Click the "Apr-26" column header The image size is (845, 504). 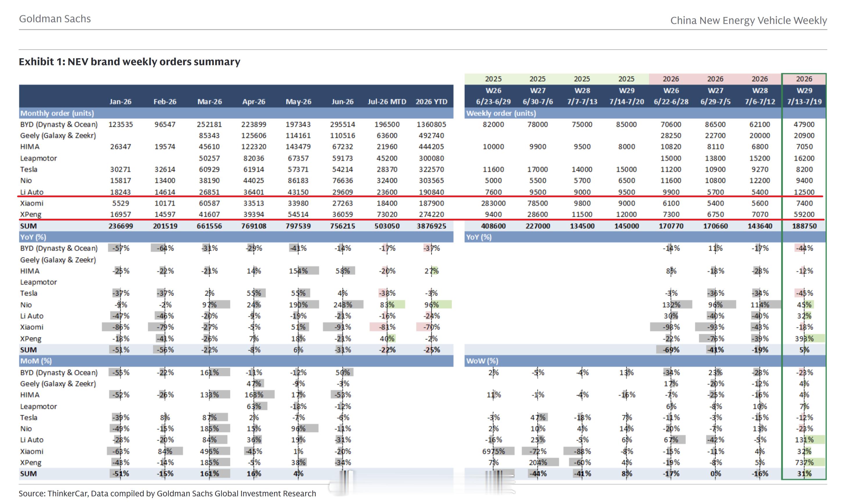254,102
